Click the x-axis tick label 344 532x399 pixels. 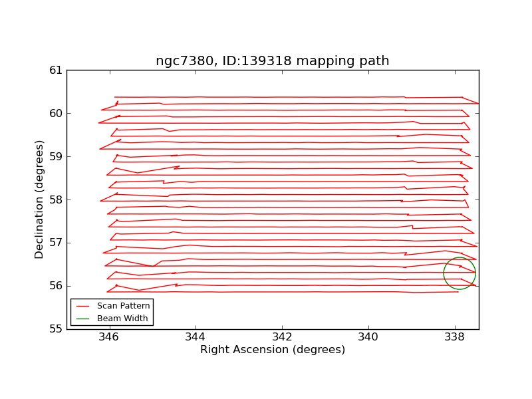pos(196,337)
